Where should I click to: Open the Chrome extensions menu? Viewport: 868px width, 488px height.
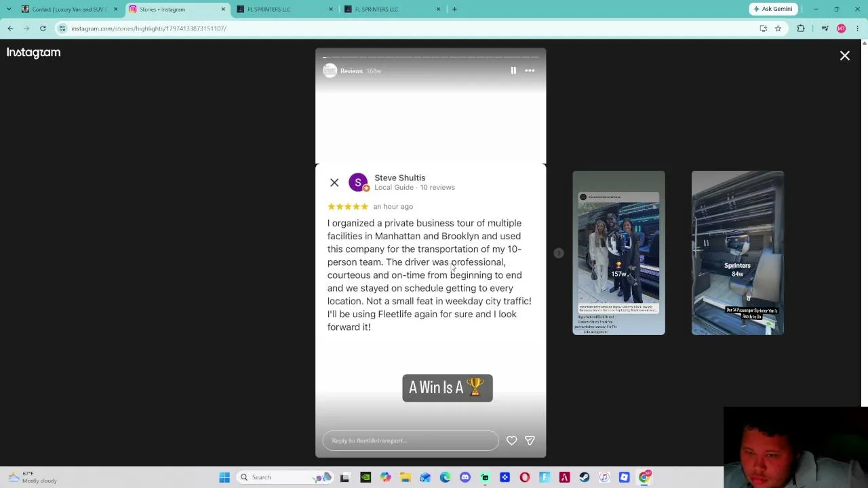(801, 28)
